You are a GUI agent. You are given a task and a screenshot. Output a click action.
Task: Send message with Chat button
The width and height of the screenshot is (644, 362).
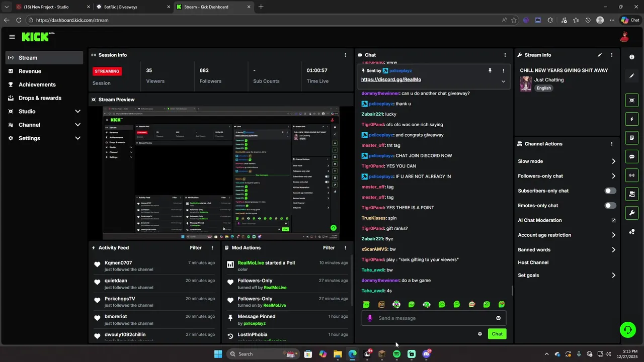497,334
